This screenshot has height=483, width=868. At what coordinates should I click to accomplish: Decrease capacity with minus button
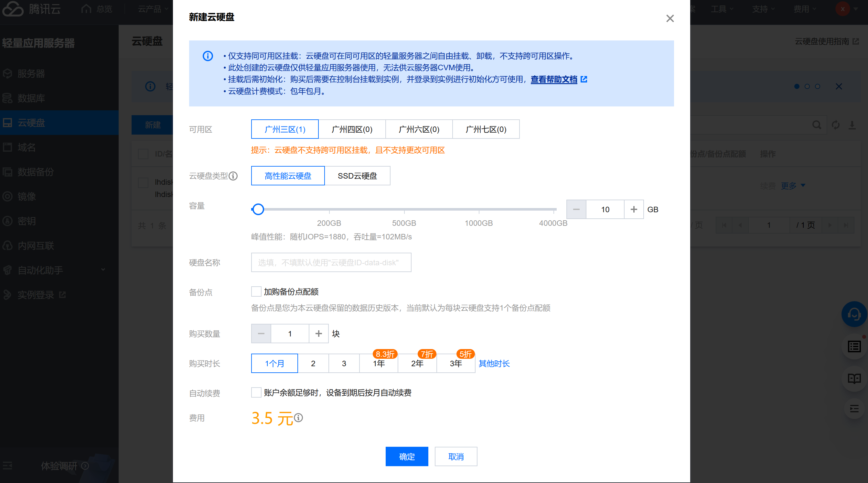[x=576, y=209]
